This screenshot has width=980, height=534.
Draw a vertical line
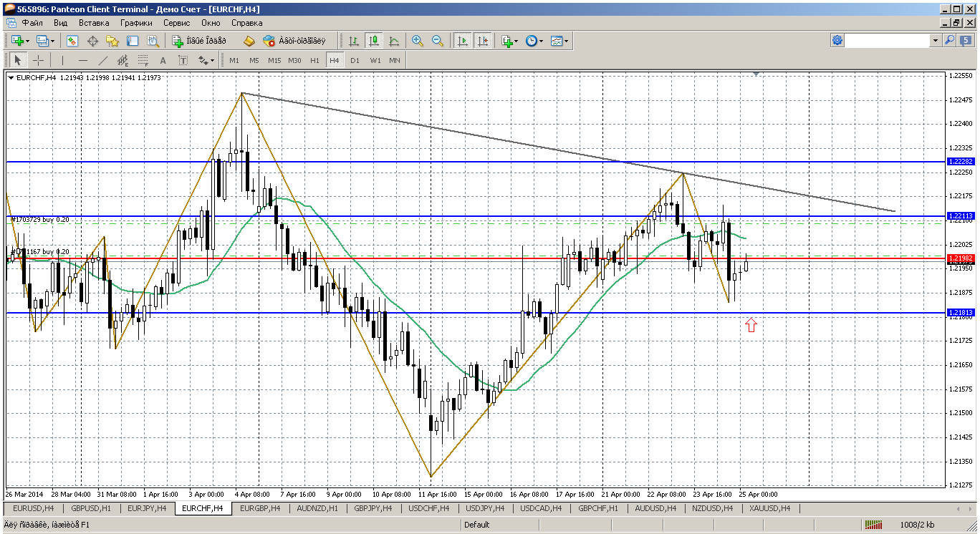click(x=63, y=60)
